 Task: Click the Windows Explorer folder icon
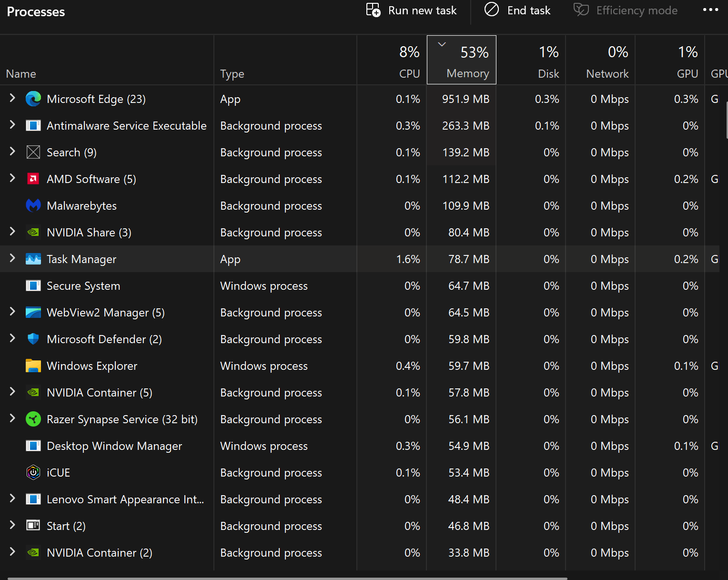33,366
